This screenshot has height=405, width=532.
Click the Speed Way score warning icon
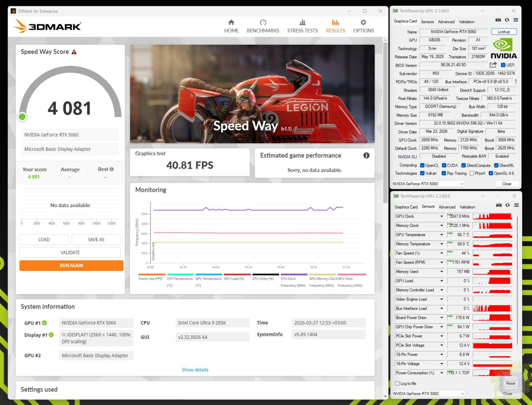click(74, 52)
